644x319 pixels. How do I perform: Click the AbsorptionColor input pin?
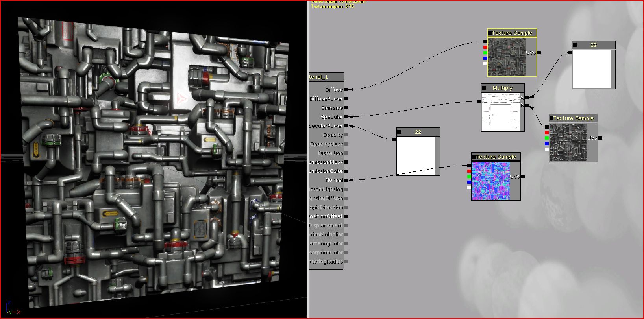pyautogui.click(x=346, y=253)
